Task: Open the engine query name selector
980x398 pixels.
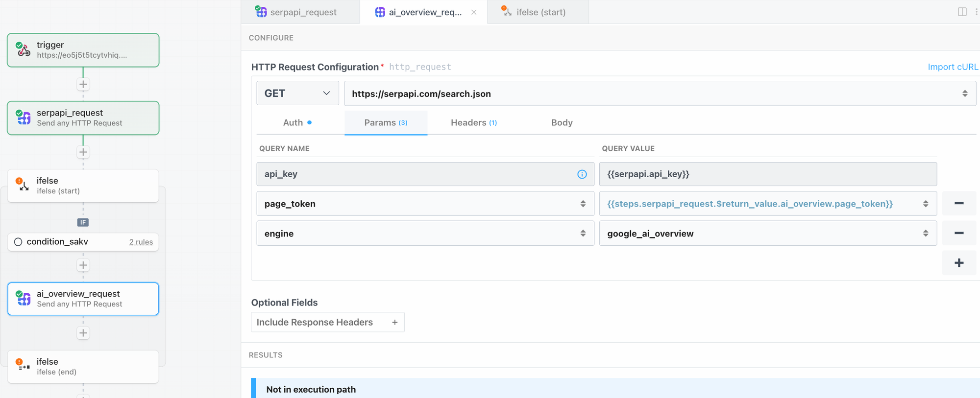Action: [x=583, y=234]
